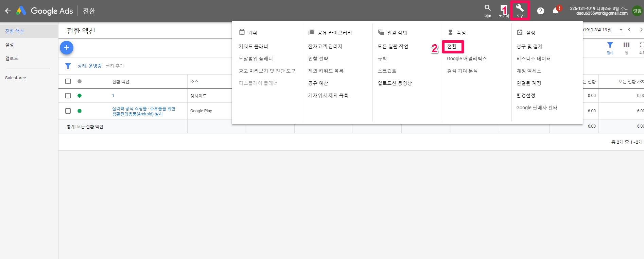This screenshot has height=259, width=644.
Task: Check the box for conversion action 1
Action: [68, 96]
